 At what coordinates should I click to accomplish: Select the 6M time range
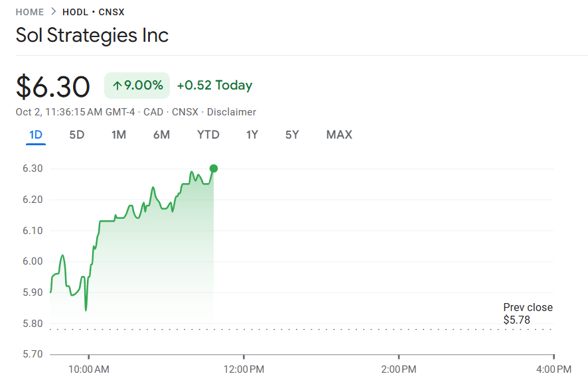click(x=162, y=134)
